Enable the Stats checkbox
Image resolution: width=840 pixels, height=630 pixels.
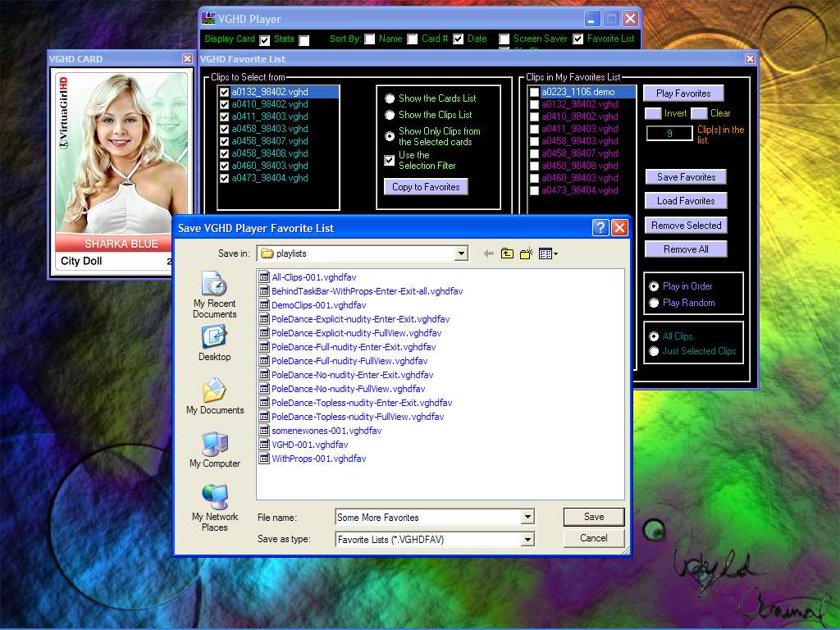click(304, 40)
